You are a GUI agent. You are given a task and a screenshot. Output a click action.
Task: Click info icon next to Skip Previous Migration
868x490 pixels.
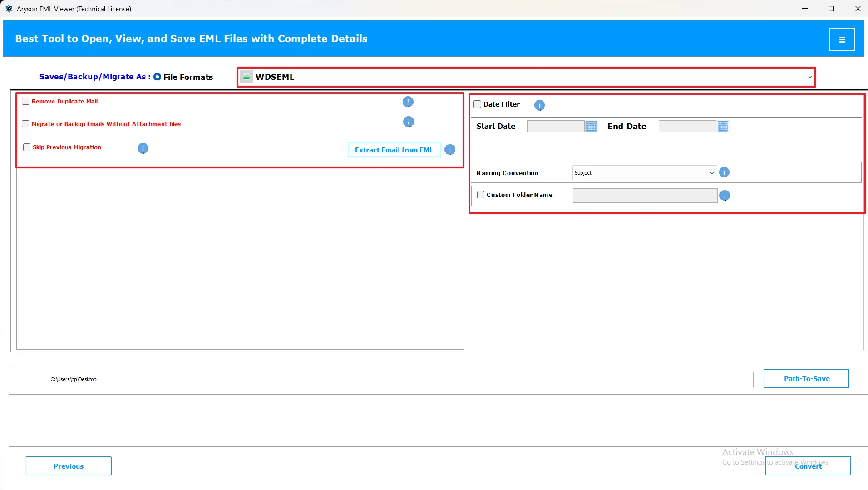(143, 148)
